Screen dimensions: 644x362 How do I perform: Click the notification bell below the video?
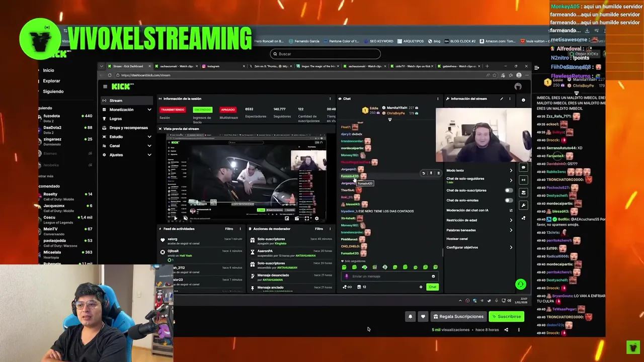[x=410, y=316]
